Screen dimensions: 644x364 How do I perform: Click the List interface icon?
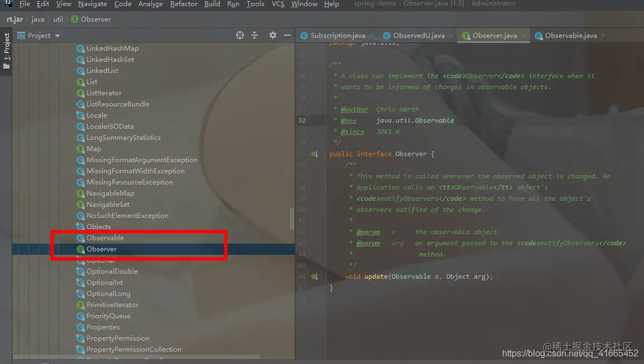click(80, 82)
